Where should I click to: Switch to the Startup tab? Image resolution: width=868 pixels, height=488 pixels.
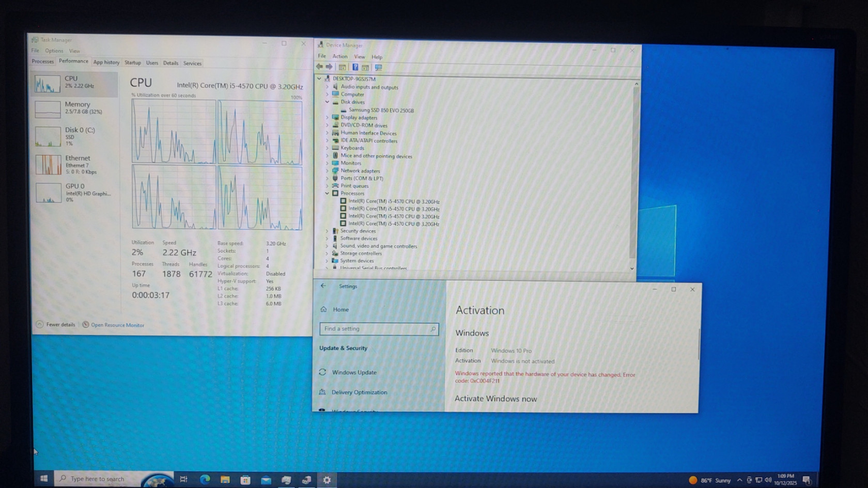click(133, 62)
